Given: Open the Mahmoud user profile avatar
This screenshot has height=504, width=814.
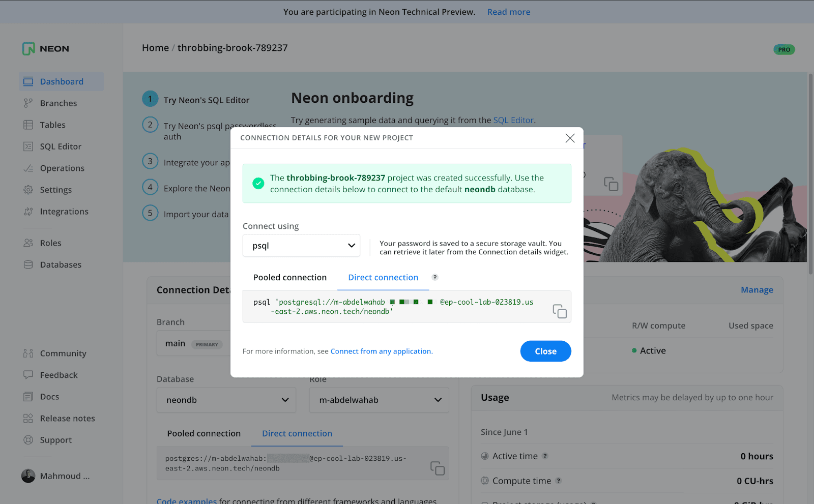Looking at the screenshot, I should click(x=28, y=476).
